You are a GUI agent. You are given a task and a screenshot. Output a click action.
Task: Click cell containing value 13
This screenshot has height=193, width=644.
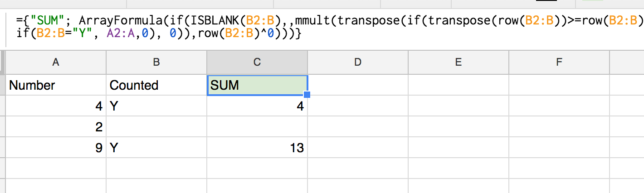click(257, 148)
